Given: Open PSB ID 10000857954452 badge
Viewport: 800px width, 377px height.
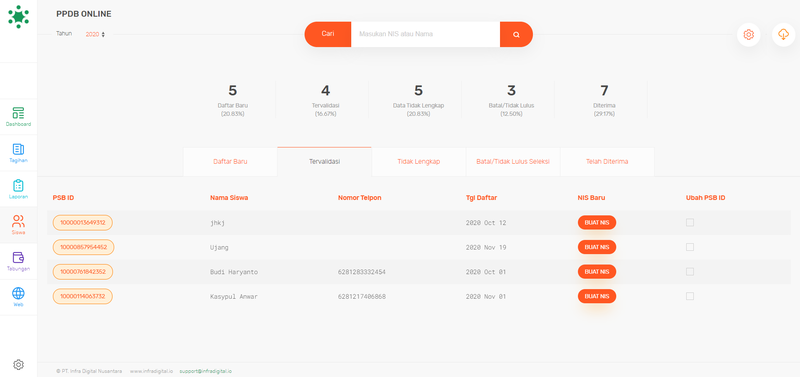Looking at the screenshot, I should click(84, 247).
